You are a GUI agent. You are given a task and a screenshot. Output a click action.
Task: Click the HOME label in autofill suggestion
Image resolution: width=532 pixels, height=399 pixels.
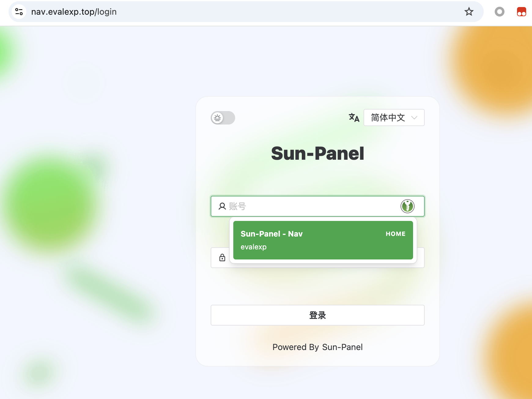pos(395,234)
